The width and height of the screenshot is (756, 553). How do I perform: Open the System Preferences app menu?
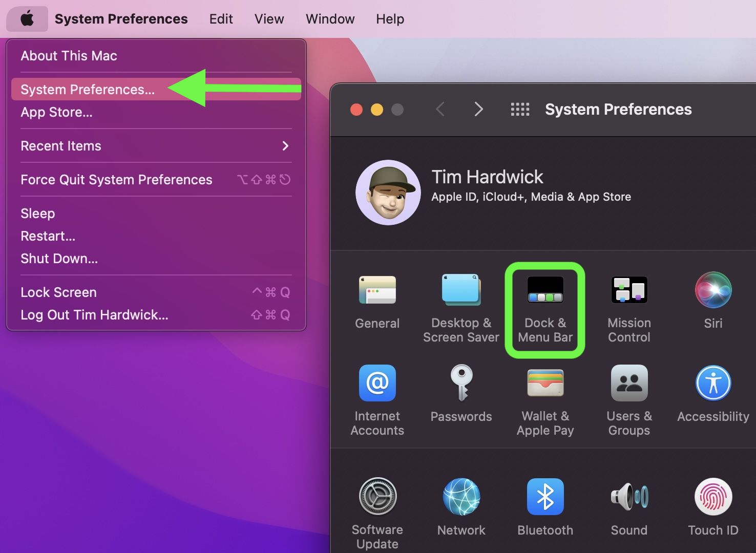coord(121,19)
